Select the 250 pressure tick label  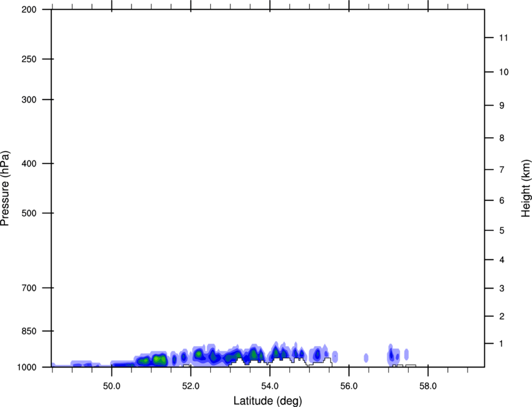tap(29, 59)
